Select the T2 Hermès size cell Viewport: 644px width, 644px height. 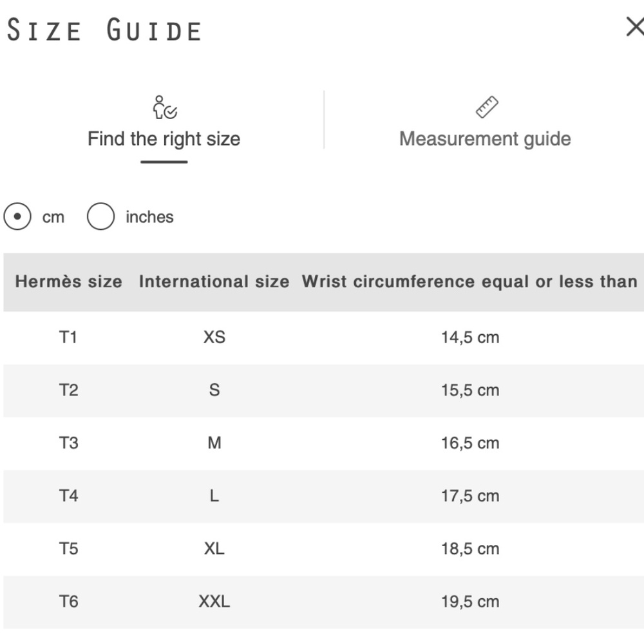click(x=68, y=390)
